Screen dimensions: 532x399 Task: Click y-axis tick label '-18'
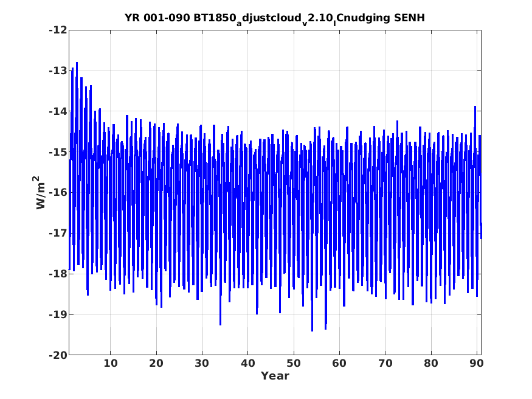pos(58,274)
